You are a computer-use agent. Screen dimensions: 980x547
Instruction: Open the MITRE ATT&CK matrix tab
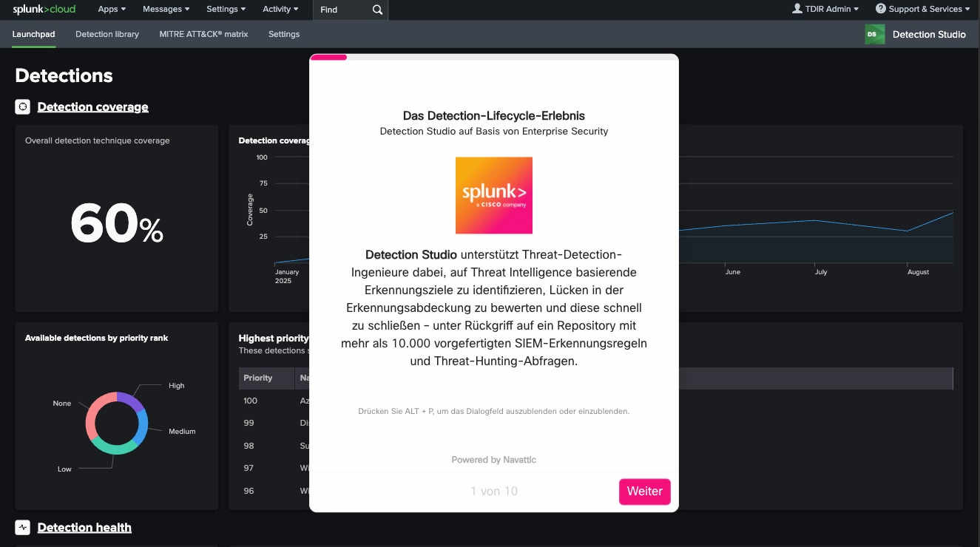203,34
